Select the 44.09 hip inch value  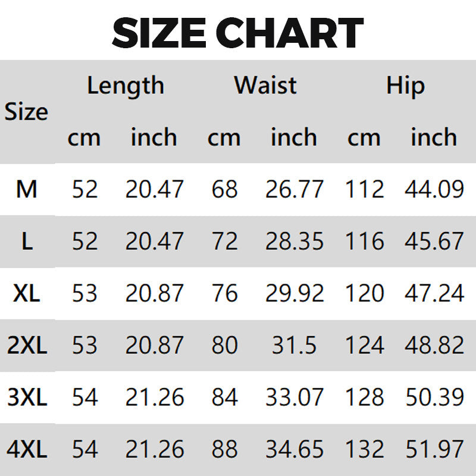click(434, 189)
